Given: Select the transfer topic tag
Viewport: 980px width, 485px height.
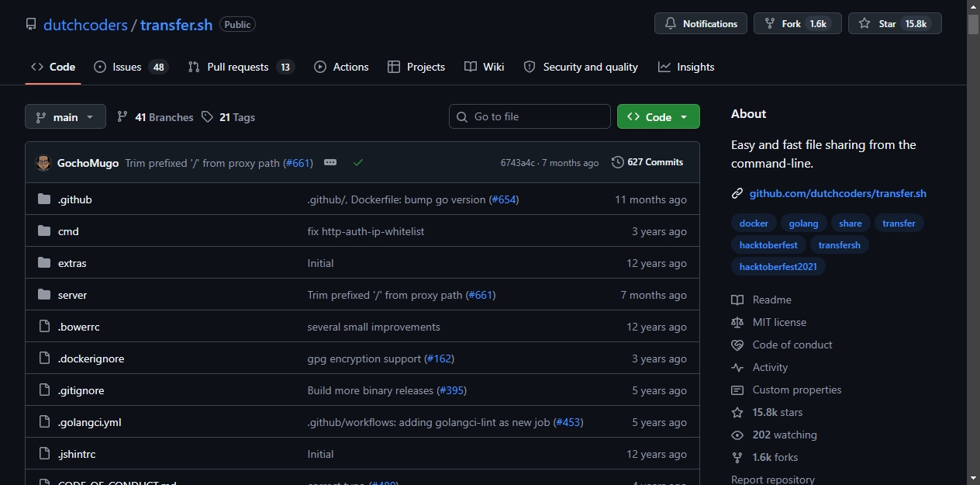Looking at the screenshot, I should tap(899, 223).
